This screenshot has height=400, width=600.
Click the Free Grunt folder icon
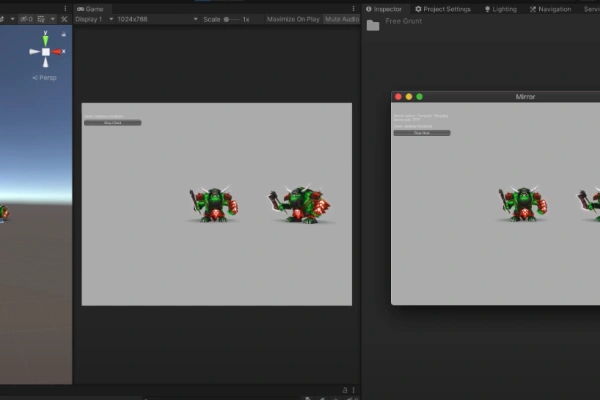[x=373, y=25]
